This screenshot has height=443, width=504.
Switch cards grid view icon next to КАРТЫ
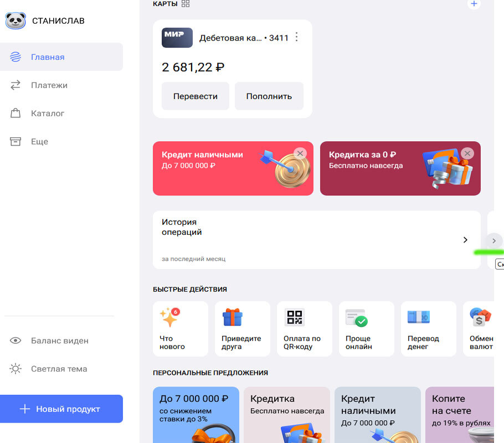tap(186, 3)
